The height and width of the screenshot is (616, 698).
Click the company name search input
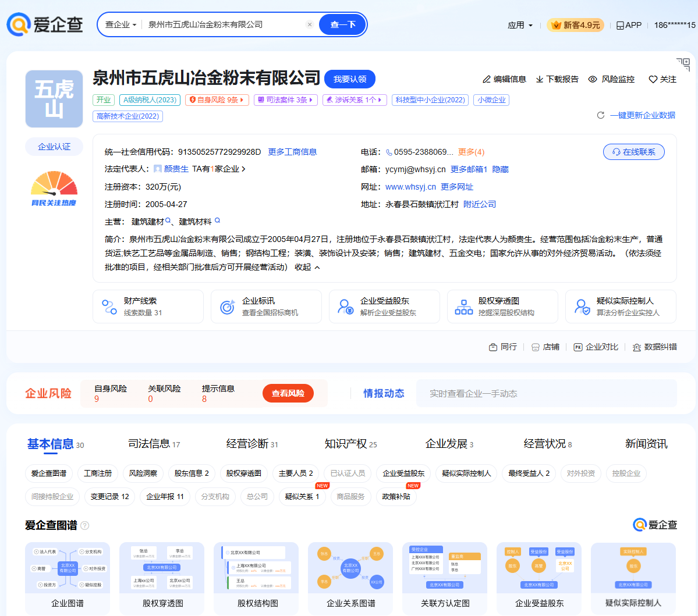tap(225, 24)
